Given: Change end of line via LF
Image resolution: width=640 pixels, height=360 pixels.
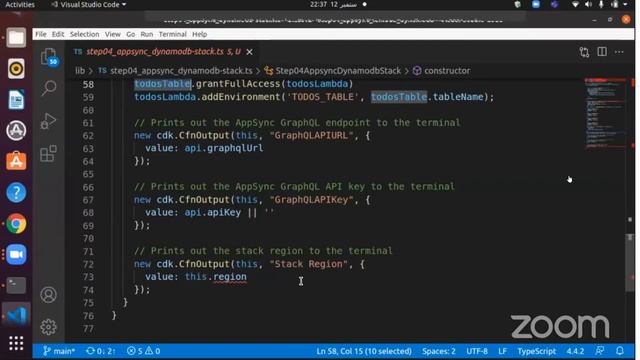Looking at the screenshot, I should coord(502,351).
